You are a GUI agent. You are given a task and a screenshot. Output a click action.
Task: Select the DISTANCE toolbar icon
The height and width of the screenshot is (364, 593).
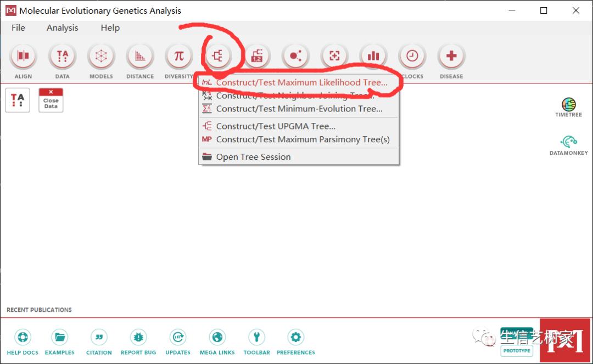pos(140,56)
